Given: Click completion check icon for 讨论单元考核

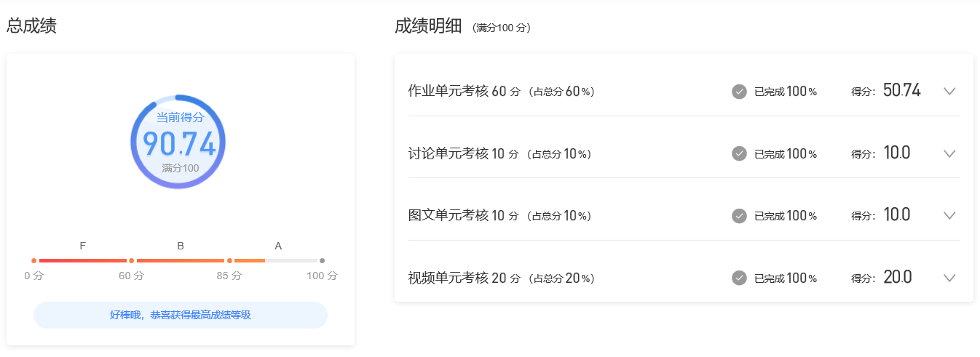Looking at the screenshot, I should [739, 153].
